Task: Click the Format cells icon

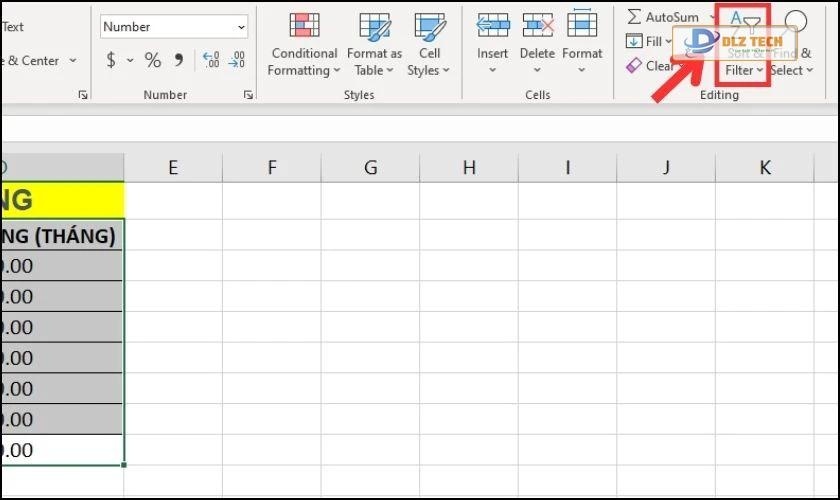Action: (x=581, y=27)
